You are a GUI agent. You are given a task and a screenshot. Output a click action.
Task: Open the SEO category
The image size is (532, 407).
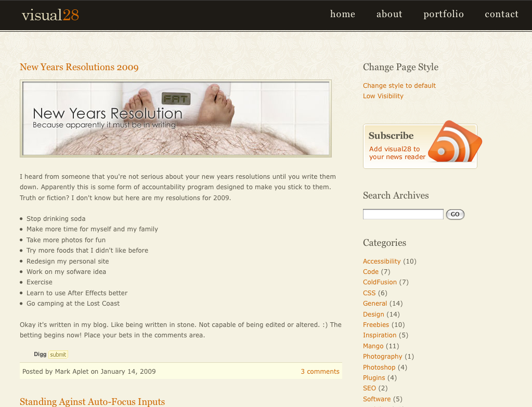coord(369,388)
